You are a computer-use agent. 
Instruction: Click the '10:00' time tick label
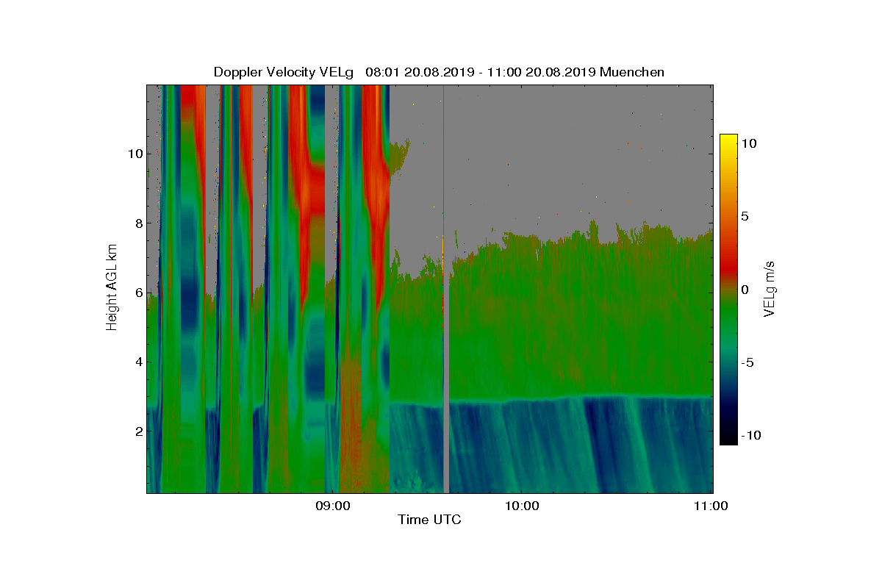(x=522, y=506)
